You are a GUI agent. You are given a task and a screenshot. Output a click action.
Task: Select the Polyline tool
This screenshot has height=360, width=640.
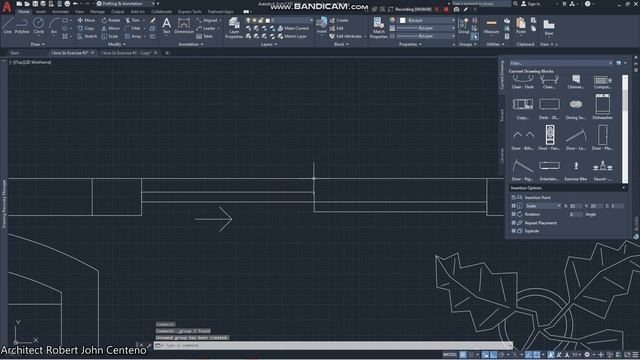[22, 26]
